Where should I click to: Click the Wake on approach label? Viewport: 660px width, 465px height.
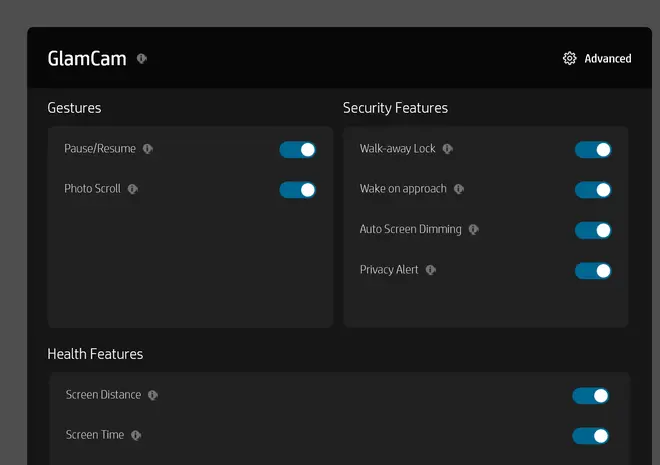pos(403,189)
